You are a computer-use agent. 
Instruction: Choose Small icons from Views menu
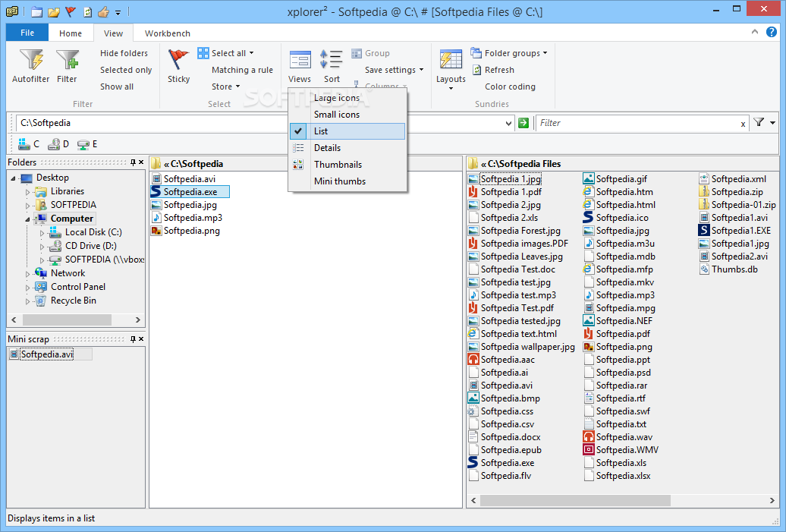(x=347, y=115)
